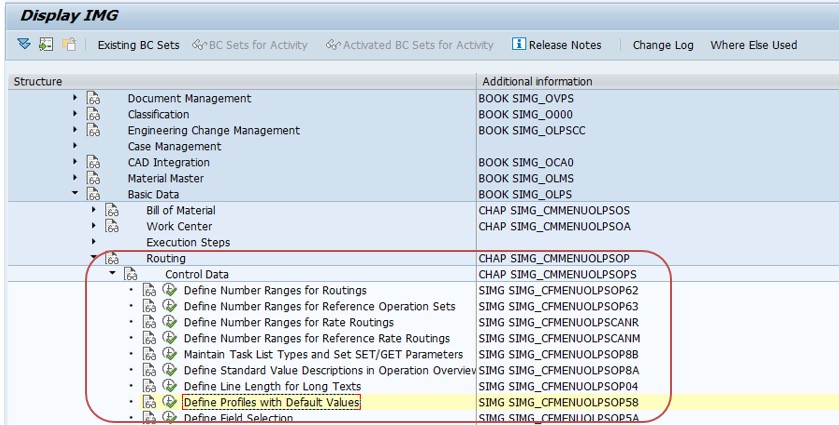Screen dimensions: 839x426
Task: Open documentation icon for CAD Integration
Action: 94,163
